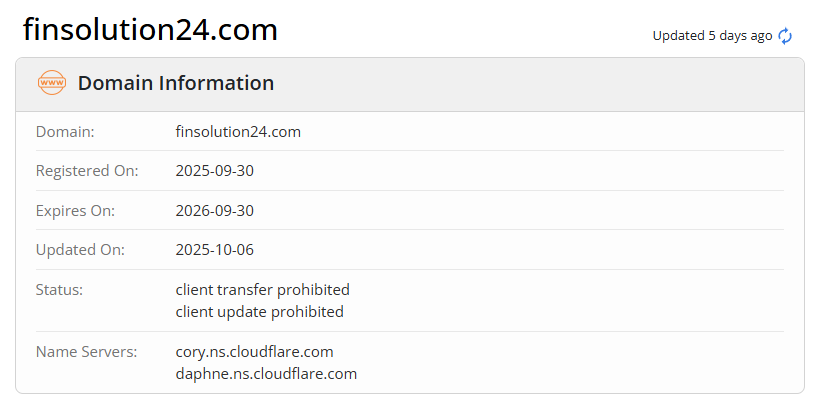Viewport: 817px width, 403px height.
Task: Click the 'Updated On:' label
Action: 80,250
